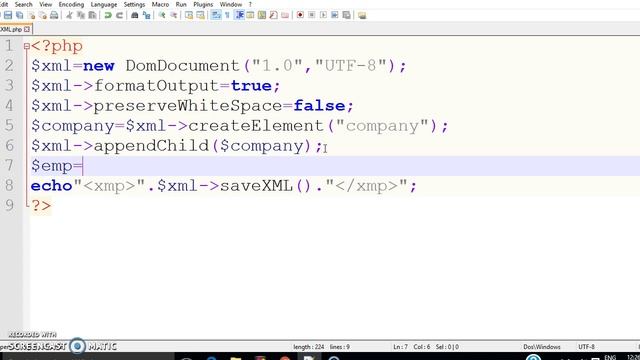Screen dimensions: 640x360
Task: Click the Save file toolbar icon
Action: pos(8,16)
